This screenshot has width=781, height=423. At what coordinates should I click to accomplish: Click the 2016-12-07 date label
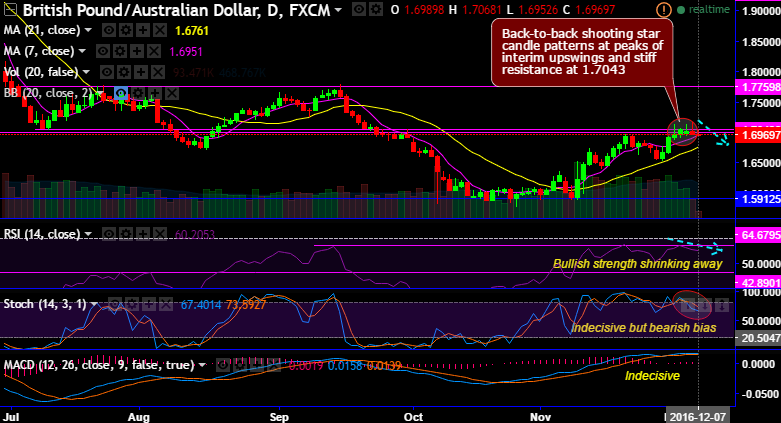(x=697, y=416)
